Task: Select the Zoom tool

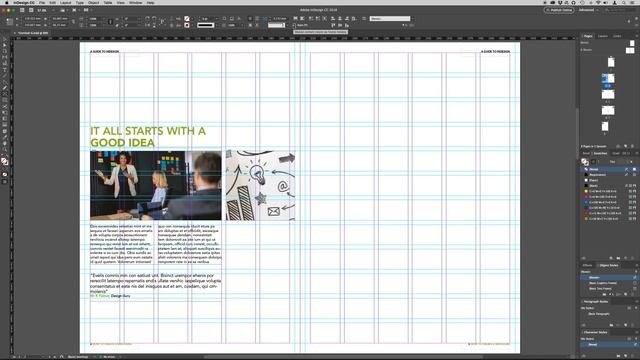Action: [x=5, y=149]
